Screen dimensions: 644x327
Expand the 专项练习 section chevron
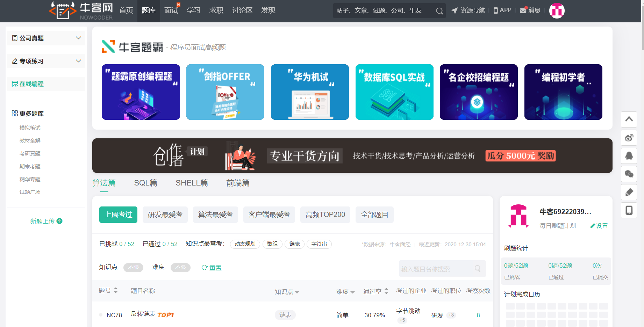[x=78, y=61]
